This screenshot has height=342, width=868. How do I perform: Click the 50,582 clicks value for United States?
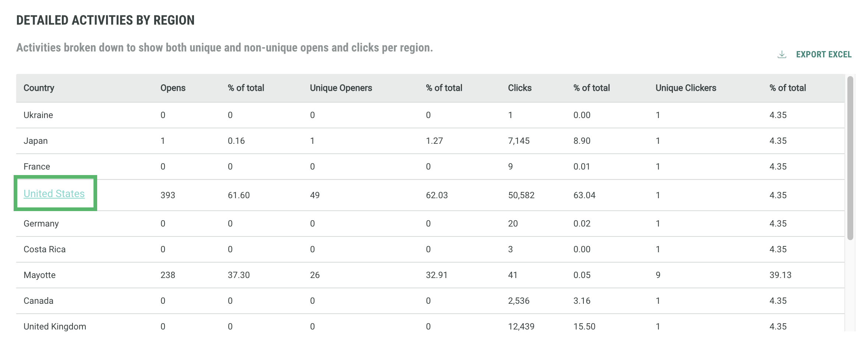[521, 195]
